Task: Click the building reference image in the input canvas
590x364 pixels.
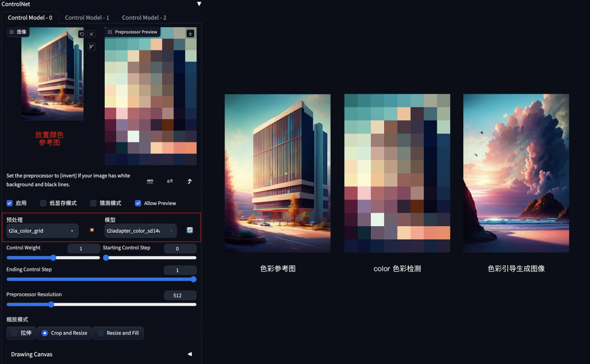Action: click(x=53, y=73)
